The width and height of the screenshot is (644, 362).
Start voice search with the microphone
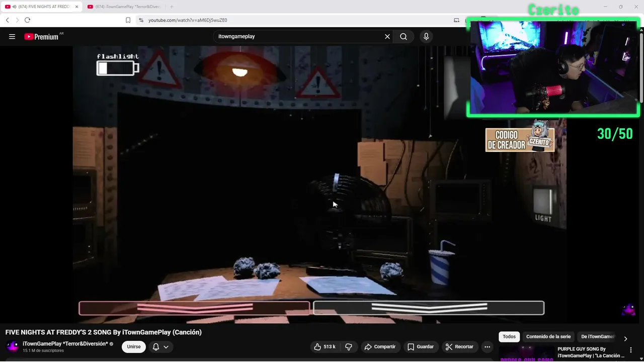pyautogui.click(x=426, y=37)
